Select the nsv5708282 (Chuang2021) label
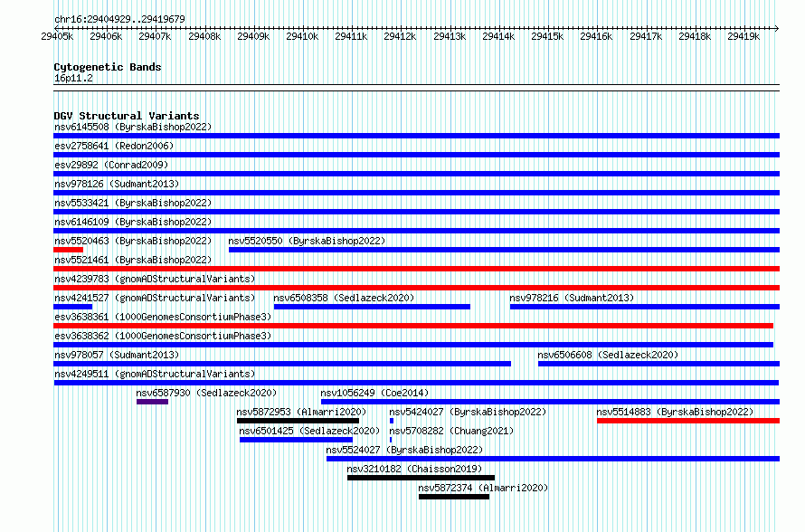 451,431
